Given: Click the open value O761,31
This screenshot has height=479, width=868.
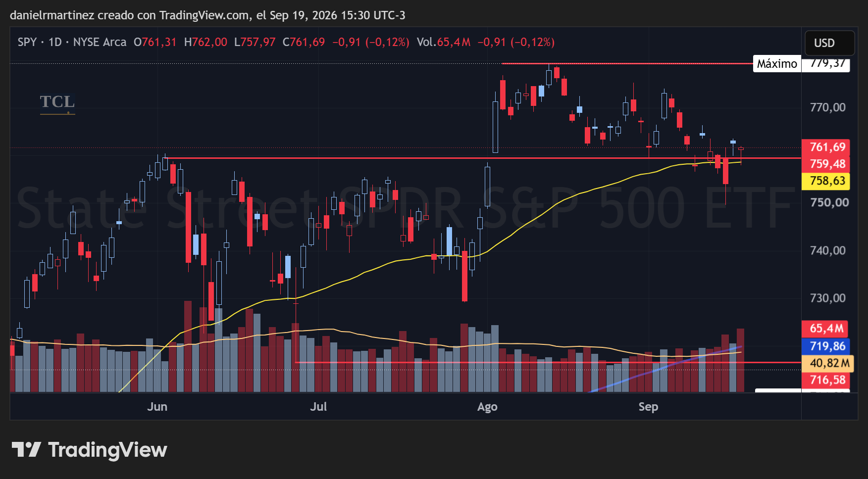Looking at the screenshot, I should coord(155,42).
